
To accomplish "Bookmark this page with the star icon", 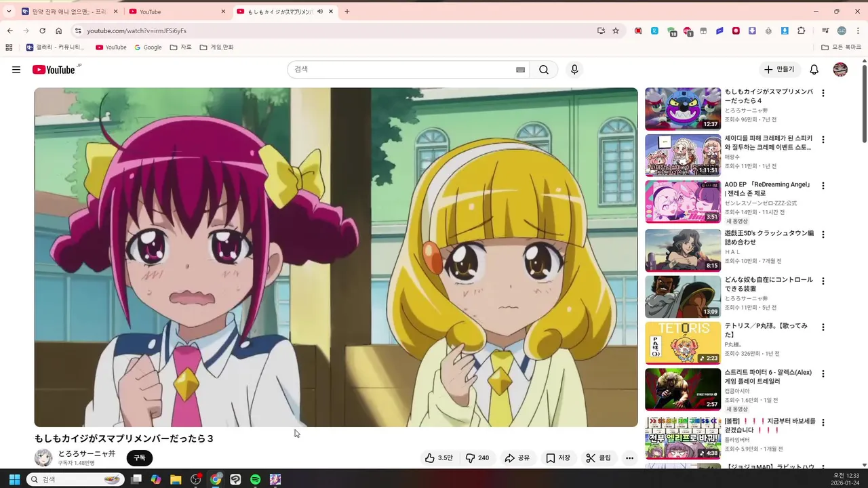I will coord(616,30).
